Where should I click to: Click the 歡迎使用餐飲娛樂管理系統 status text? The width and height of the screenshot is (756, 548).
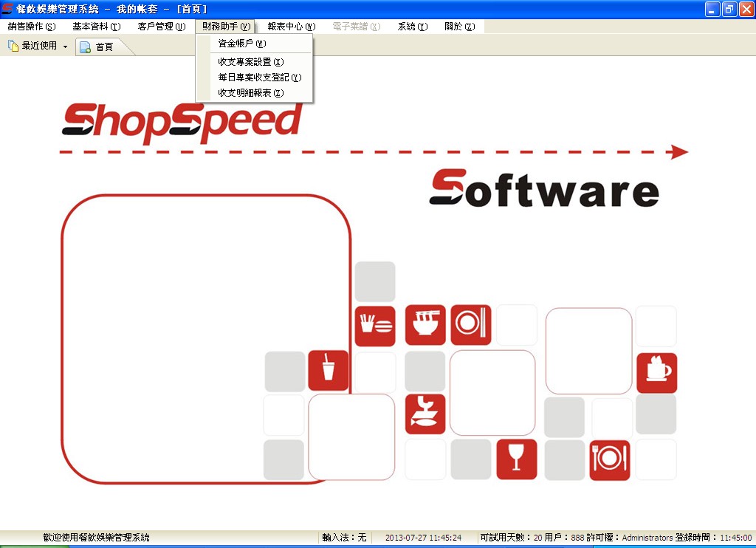(97, 538)
